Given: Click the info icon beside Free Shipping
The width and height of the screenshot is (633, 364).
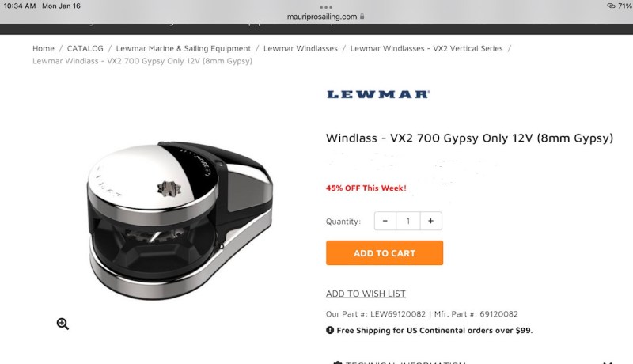Looking at the screenshot, I should 330,330.
